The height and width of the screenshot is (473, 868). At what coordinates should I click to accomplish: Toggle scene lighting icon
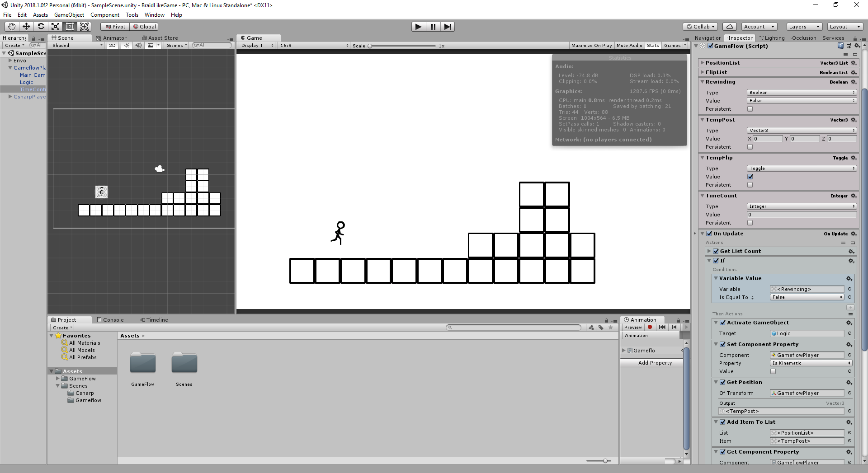point(127,45)
